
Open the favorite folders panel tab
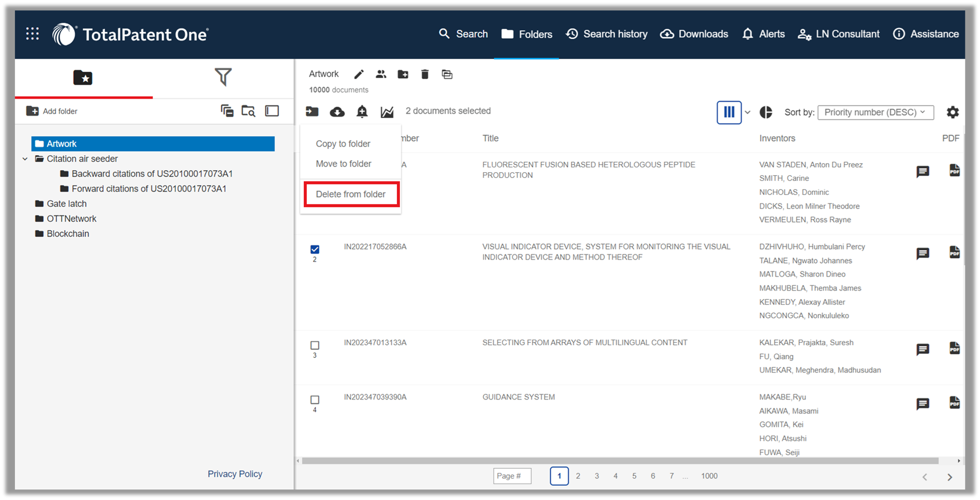point(83,78)
